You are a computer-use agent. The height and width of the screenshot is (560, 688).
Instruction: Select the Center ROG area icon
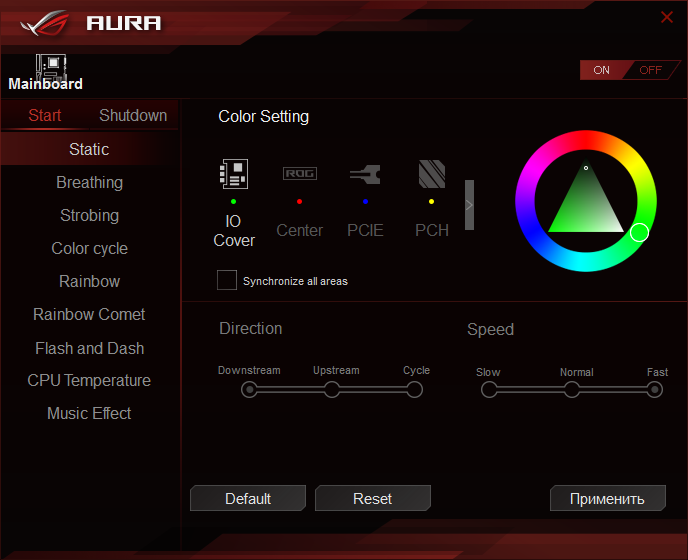point(300,173)
